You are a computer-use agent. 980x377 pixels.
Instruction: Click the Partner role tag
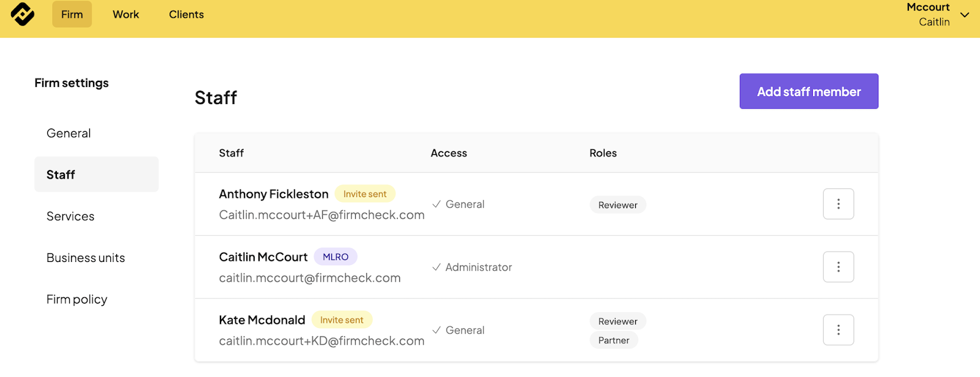(x=614, y=340)
